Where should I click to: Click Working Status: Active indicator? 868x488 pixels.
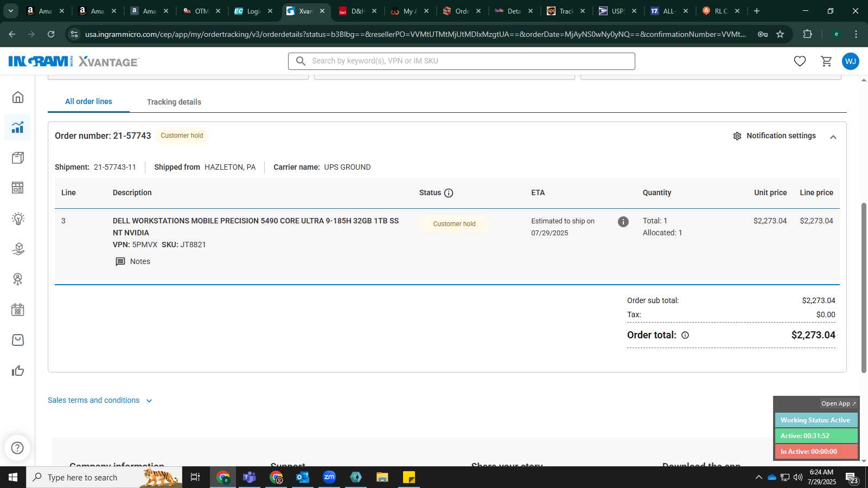tap(816, 420)
